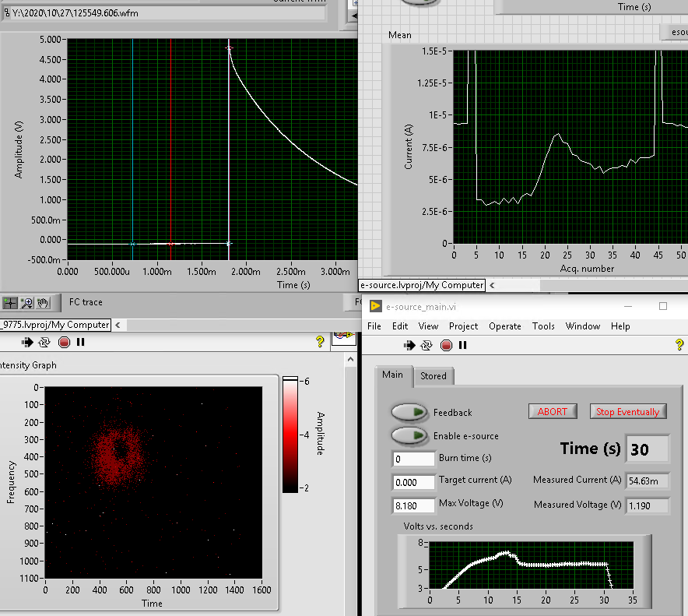The width and height of the screenshot is (688, 616).
Task: Select the hand pan tool in graph palette
Action: coord(43,302)
